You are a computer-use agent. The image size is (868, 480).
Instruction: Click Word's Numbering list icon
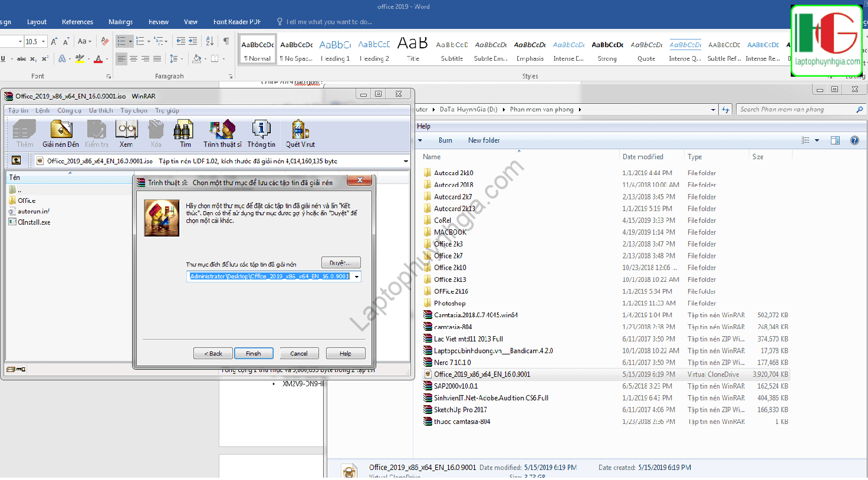click(140, 41)
